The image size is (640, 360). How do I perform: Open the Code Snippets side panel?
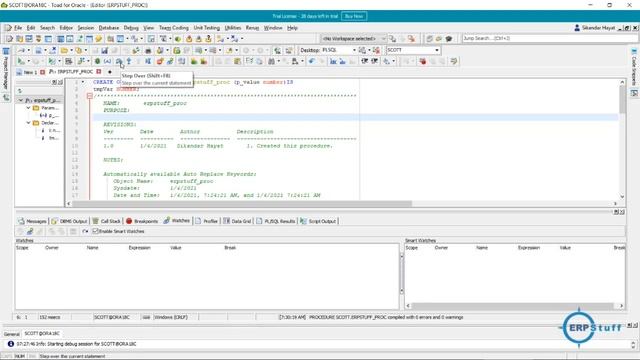click(634, 67)
